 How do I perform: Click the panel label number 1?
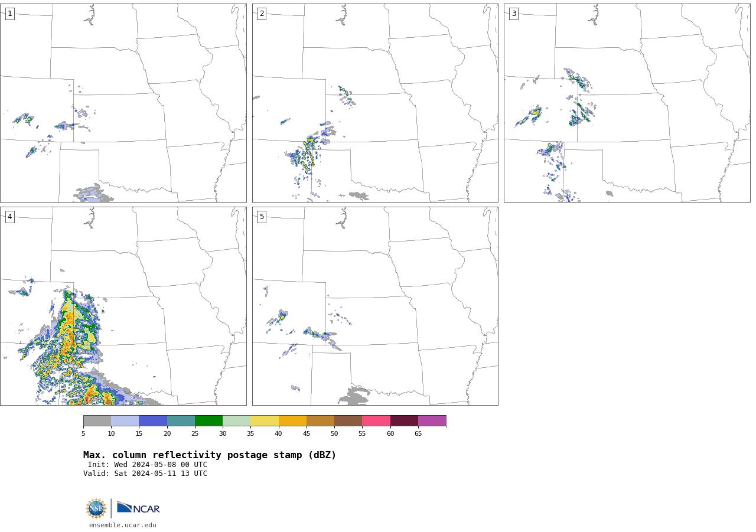tap(10, 14)
